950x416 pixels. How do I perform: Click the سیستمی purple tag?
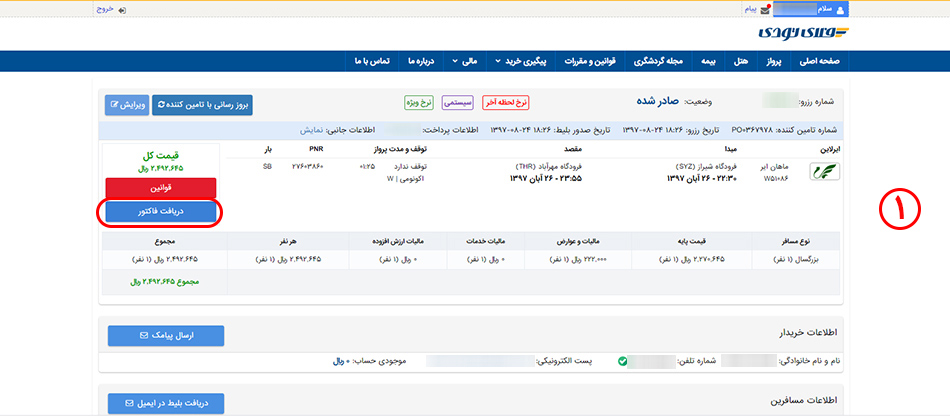coord(457,103)
